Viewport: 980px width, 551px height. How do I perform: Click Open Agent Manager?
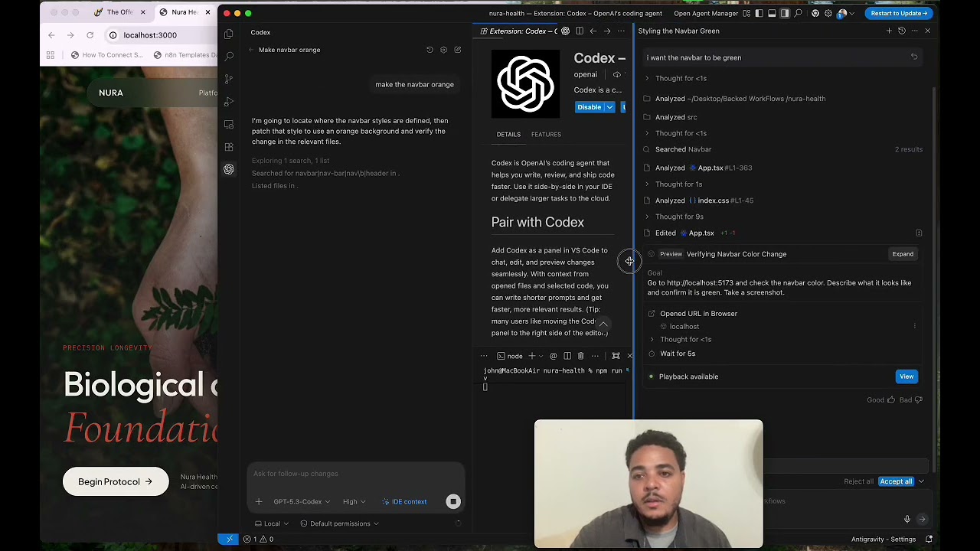tap(705, 13)
